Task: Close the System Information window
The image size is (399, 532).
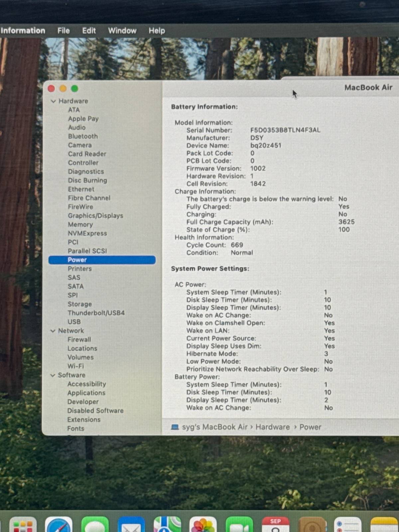Action: pos(51,88)
